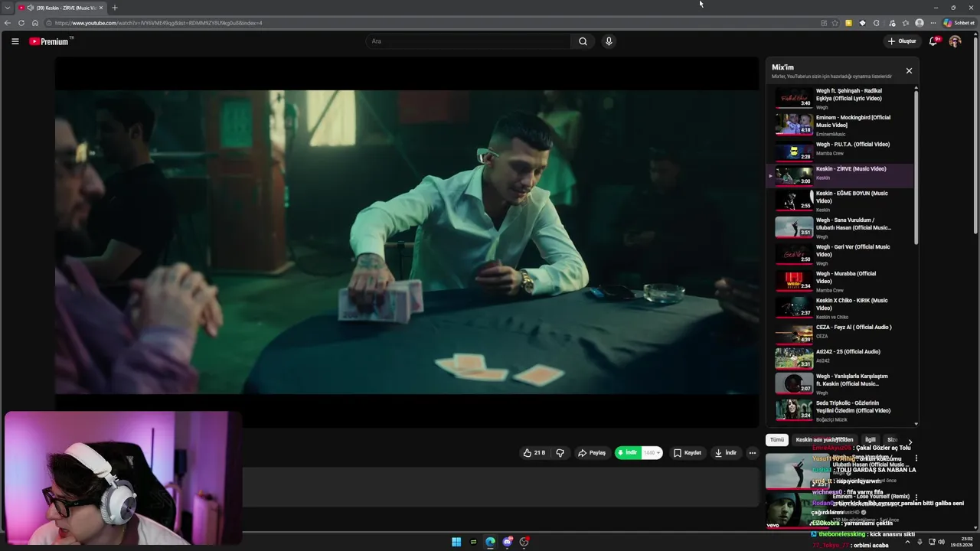Open the YouTube account avatar menu
980x551 pixels.
[955, 41]
